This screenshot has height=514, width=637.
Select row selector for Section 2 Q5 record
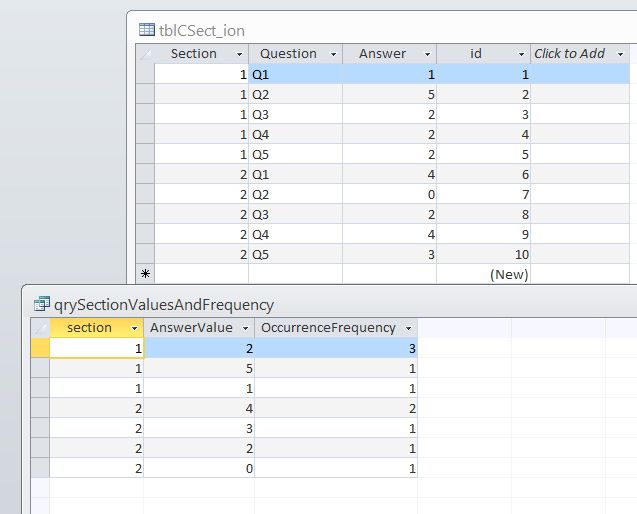(145, 254)
